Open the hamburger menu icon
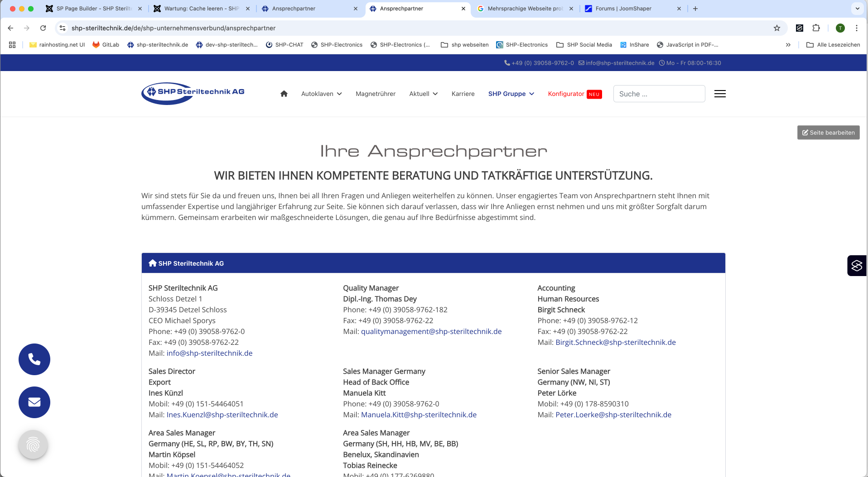Screen dimensions: 868x477 (720, 94)
